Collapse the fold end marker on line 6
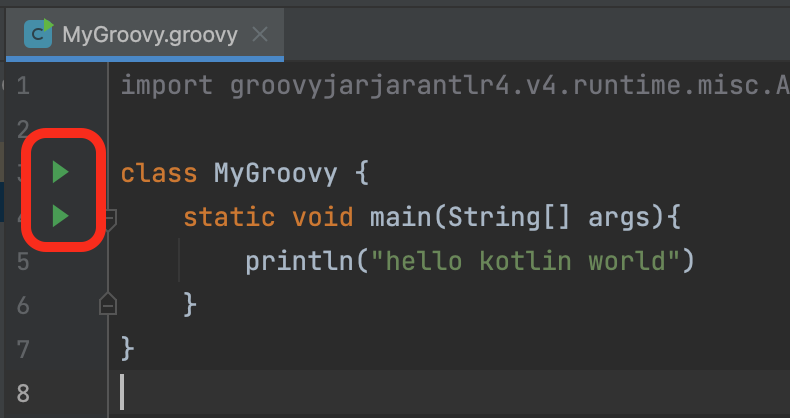 (x=108, y=304)
